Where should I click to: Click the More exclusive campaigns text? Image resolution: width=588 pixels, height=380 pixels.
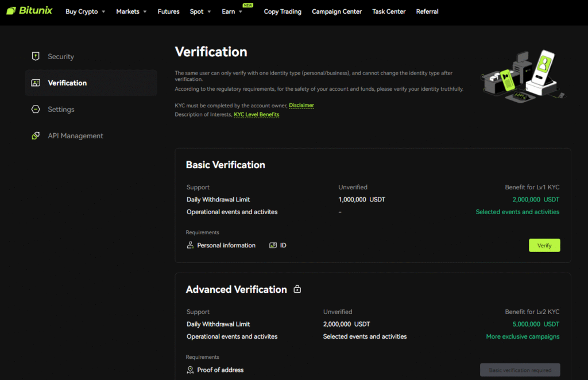pyautogui.click(x=523, y=336)
